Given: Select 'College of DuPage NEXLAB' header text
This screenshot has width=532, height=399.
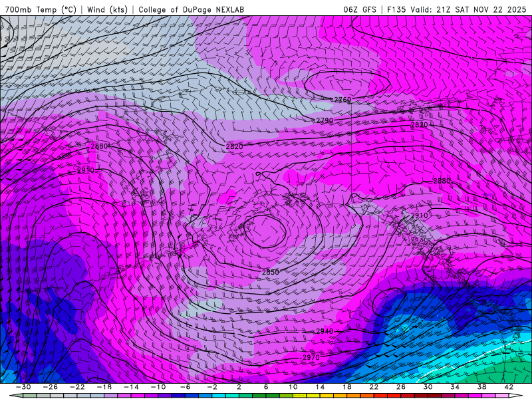Looking at the screenshot, I should 191,9.
